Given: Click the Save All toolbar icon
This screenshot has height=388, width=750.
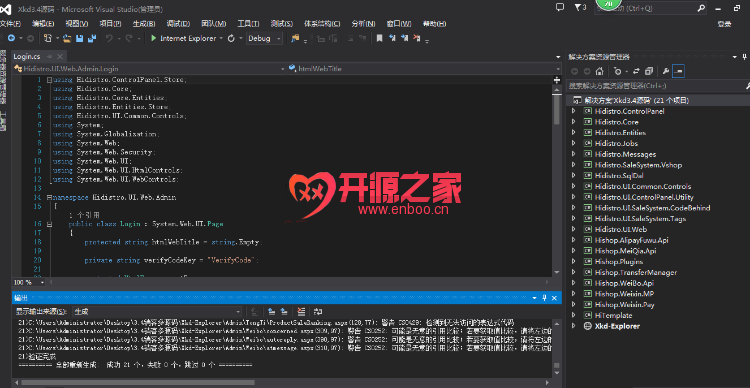Looking at the screenshot, I should coord(91,38).
